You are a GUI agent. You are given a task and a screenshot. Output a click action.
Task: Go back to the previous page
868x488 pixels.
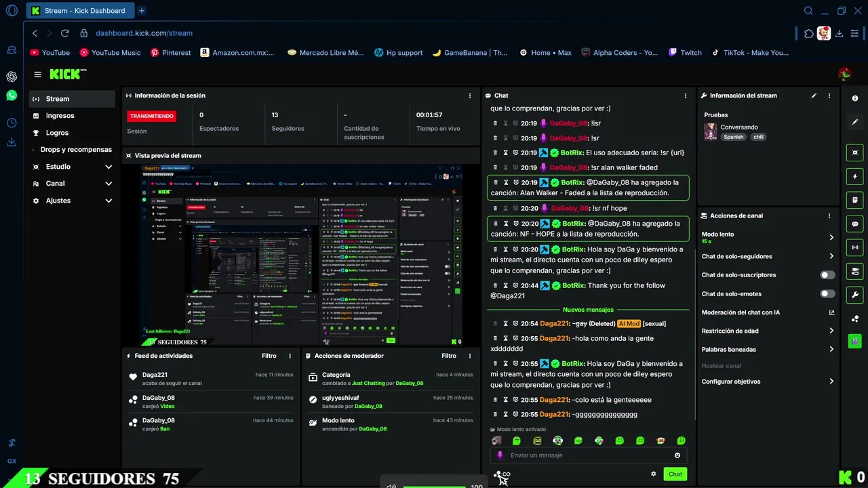[x=35, y=33]
